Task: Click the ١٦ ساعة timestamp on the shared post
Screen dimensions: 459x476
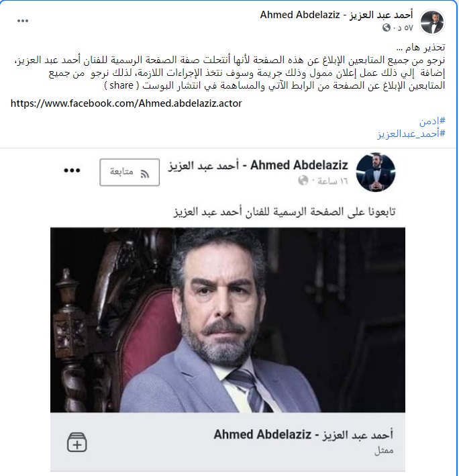Action: [x=332, y=181]
